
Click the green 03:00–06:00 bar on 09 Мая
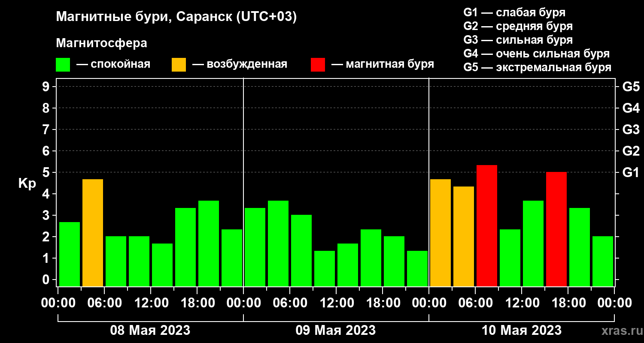pyautogui.click(x=278, y=244)
